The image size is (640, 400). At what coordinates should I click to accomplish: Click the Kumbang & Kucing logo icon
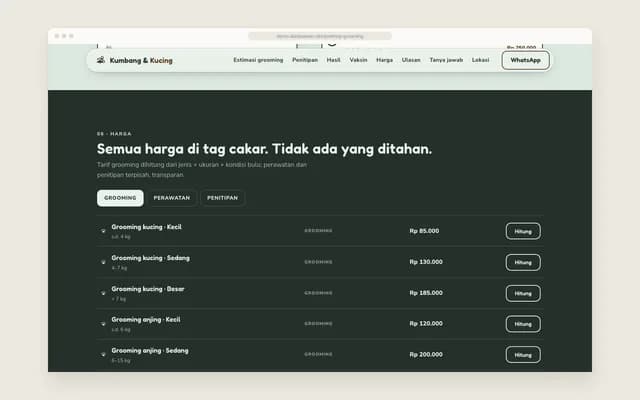(x=101, y=60)
